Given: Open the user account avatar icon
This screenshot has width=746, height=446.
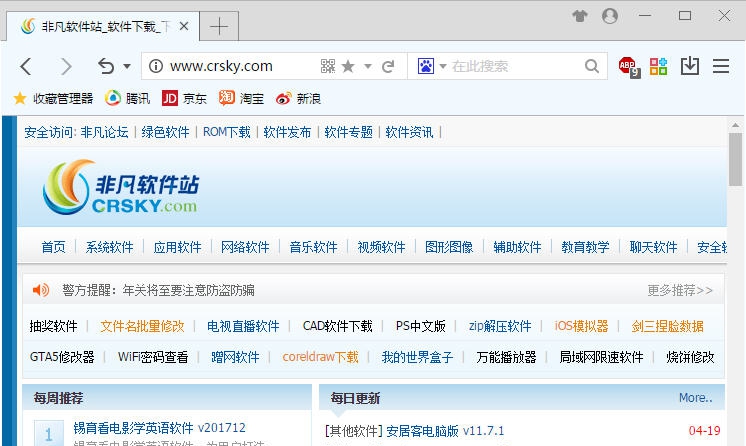Looking at the screenshot, I should tap(610, 16).
